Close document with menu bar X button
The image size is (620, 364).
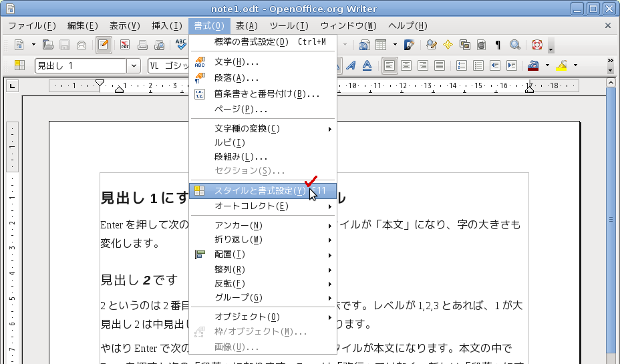[x=608, y=25]
